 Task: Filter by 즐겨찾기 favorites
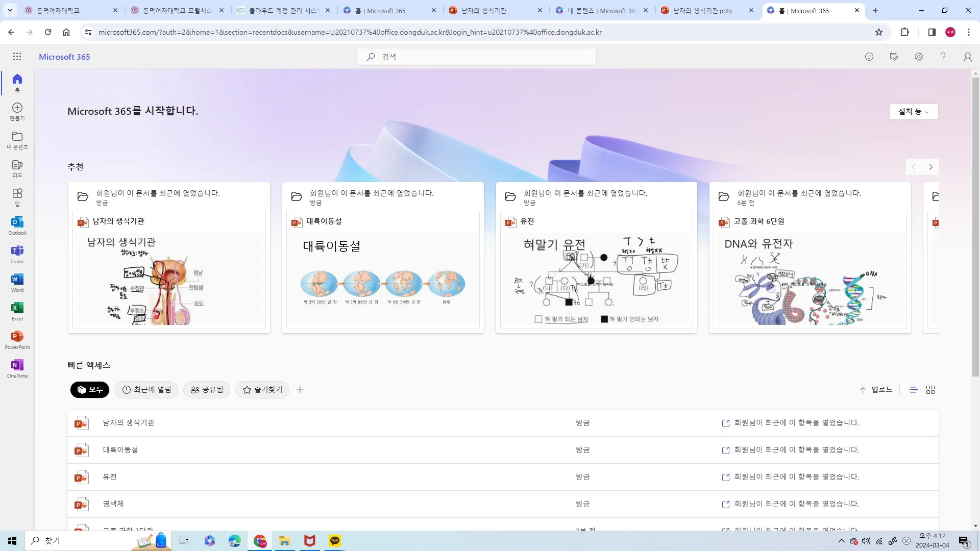[262, 390]
